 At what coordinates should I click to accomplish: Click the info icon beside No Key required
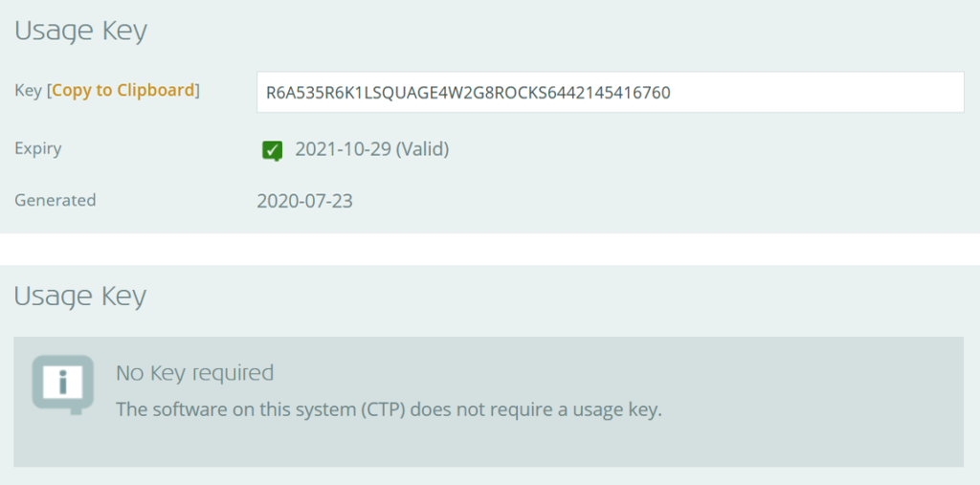63,384
